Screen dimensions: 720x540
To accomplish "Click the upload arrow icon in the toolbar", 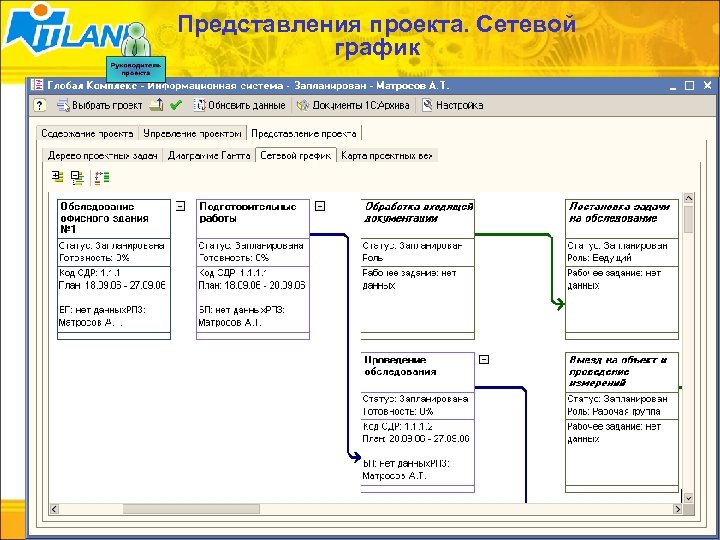I will (x=157, y=105).
